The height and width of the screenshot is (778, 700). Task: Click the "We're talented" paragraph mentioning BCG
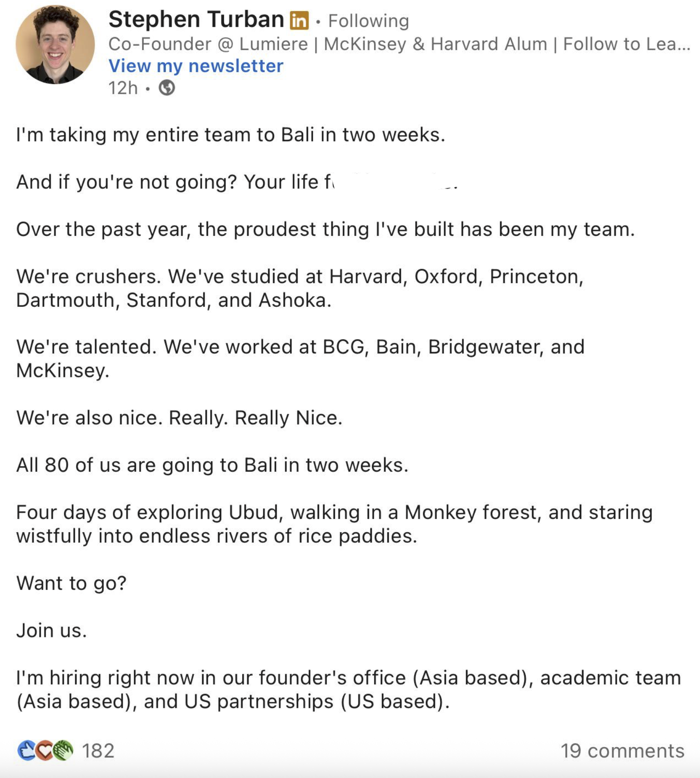coord(299,359)
